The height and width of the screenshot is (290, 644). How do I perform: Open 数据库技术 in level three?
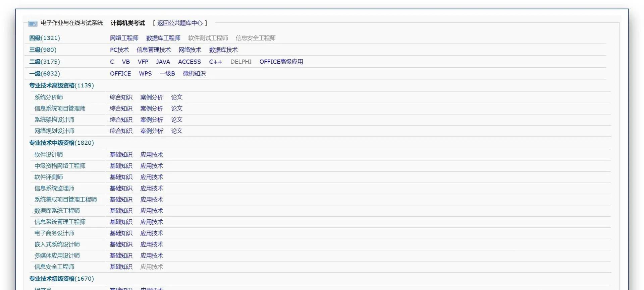[x=223, y=50]
